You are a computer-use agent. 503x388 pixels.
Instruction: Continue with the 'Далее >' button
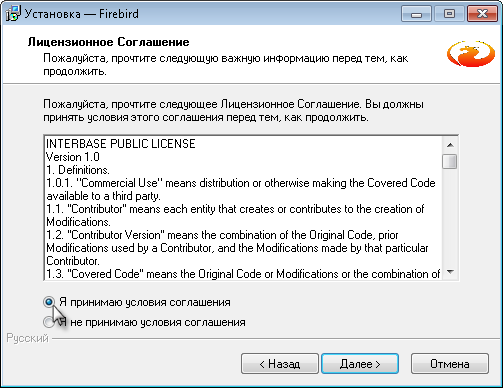click(360, 364)
